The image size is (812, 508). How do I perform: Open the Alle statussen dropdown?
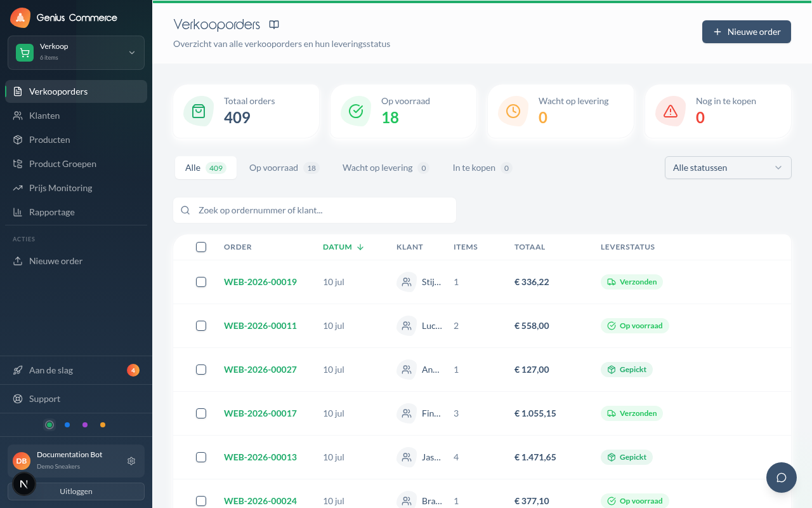point(728,168)
